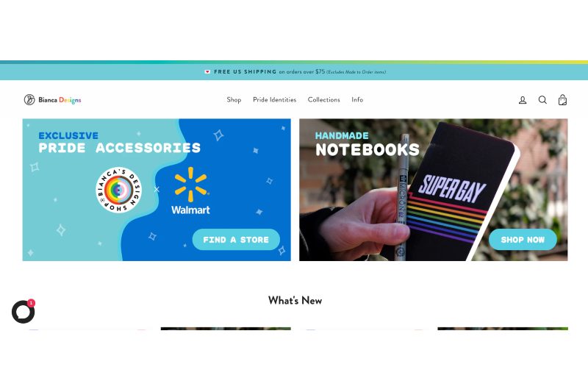Open the Exclusive Pride Accessories banner
Screen dimensions: 588x392
tap(157, 190)
